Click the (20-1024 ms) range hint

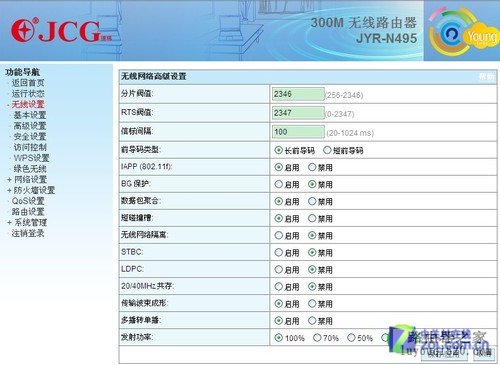pos(350,133)
